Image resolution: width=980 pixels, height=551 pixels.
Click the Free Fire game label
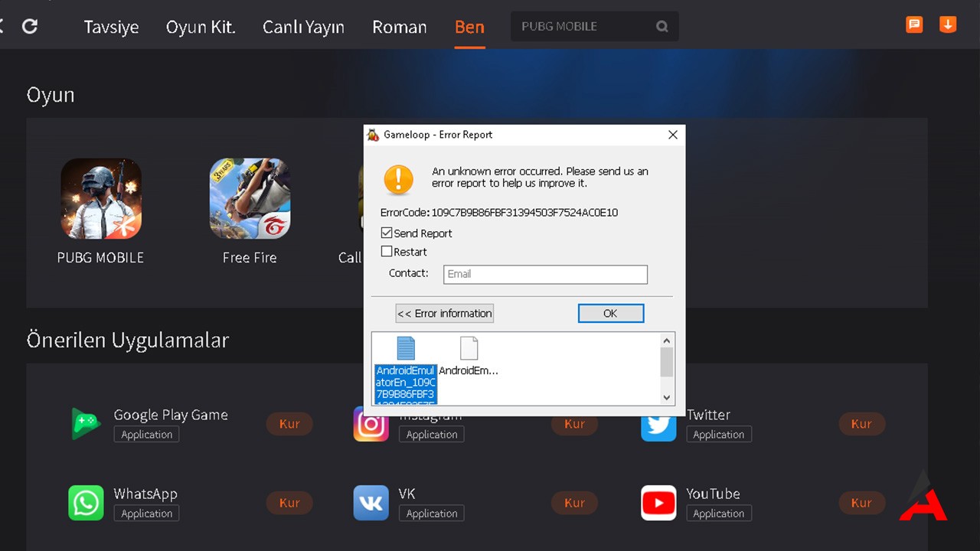click(x=250, y=258)
